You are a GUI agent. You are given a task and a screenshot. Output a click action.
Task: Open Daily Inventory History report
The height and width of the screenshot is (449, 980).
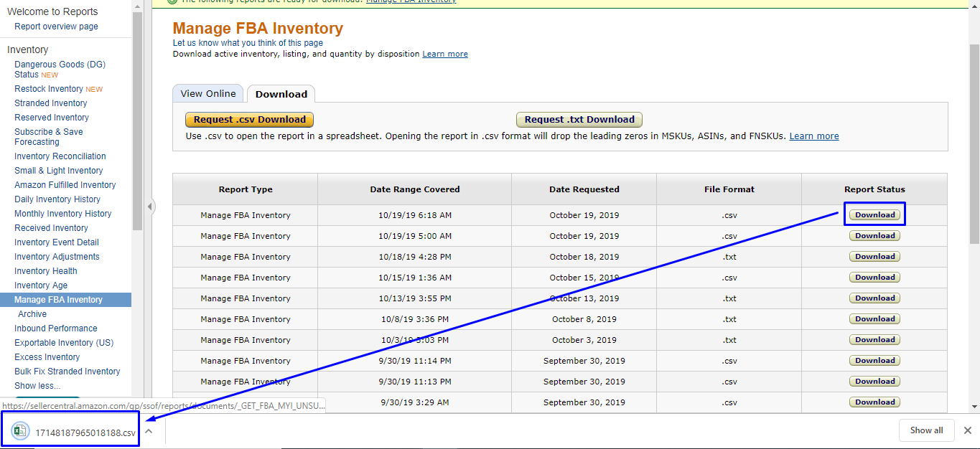(57, 199)
